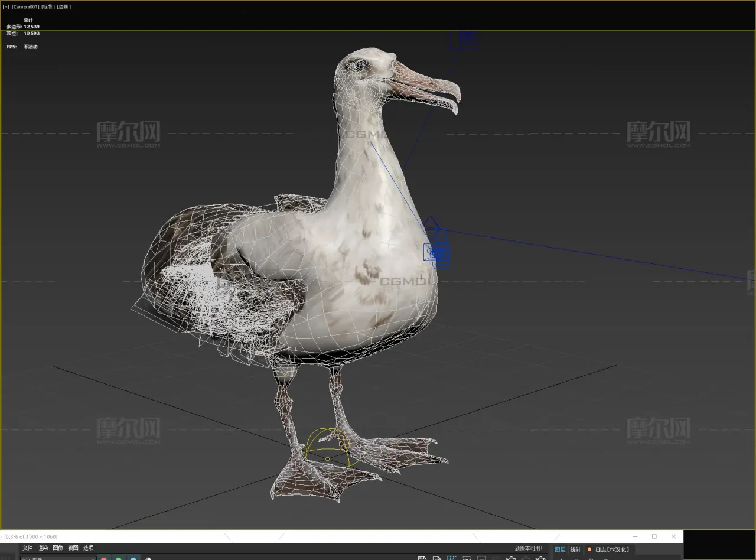756x560 pixels.
Task: Toggle the blue channel button
Action: pyautogui.click(x=133, y=558)
